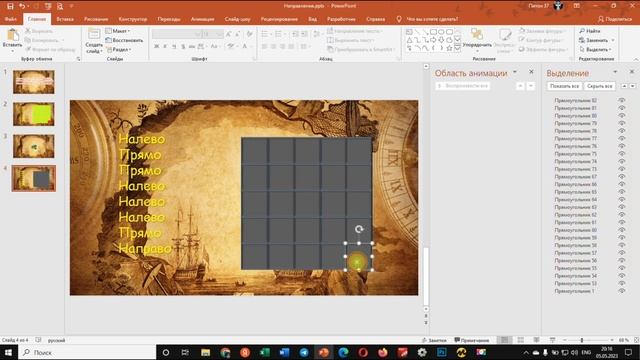Hide Прямоугольник 54 with its eye icon
Image resolution: width=640 pixels, height=360 pixels.
tap(622, 276)
